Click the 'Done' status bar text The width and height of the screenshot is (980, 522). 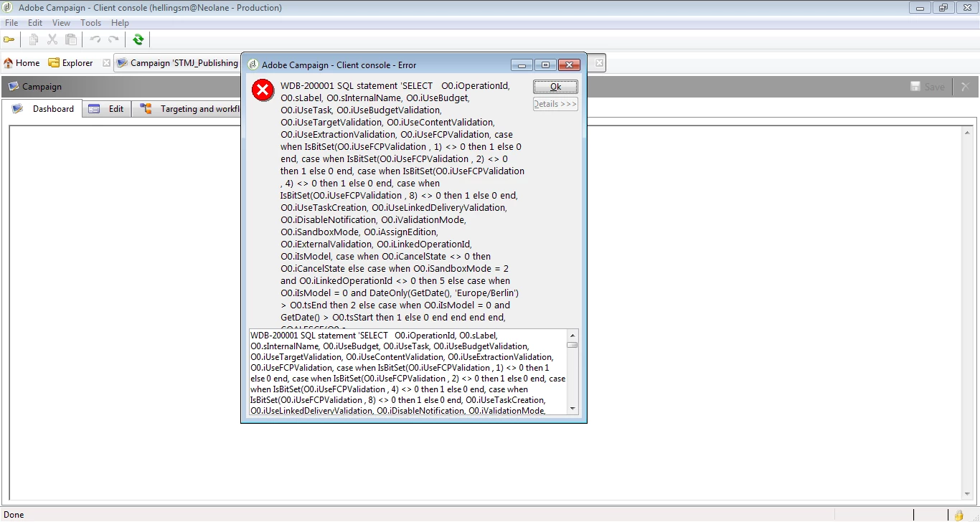(x=14, y=515)
